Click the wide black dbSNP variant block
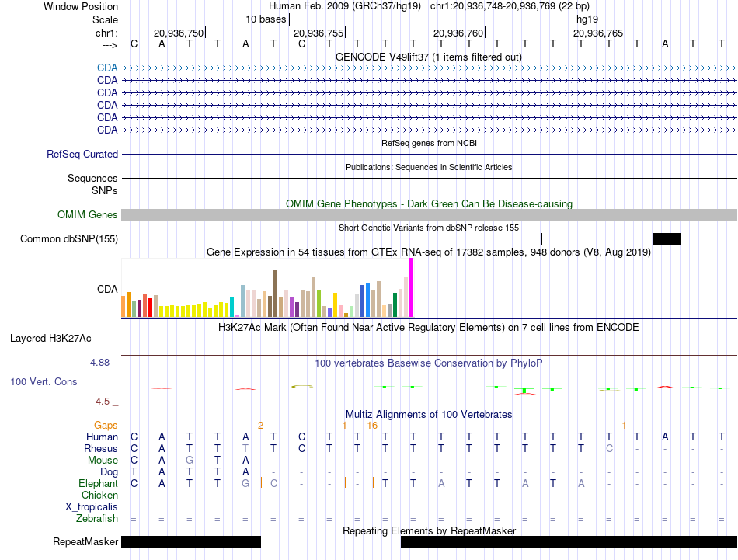The height and width of the screenshot is (560, 738). click(667, 238)
